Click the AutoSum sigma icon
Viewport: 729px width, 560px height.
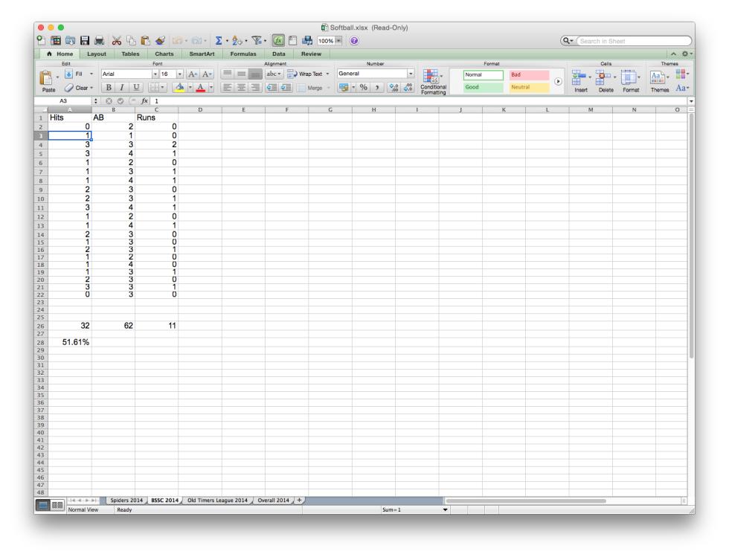pos(219,41)
